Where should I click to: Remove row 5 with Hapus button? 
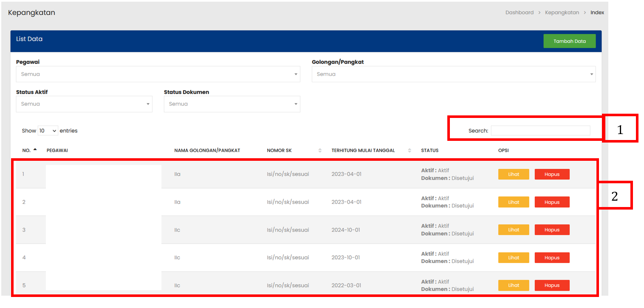552,286
